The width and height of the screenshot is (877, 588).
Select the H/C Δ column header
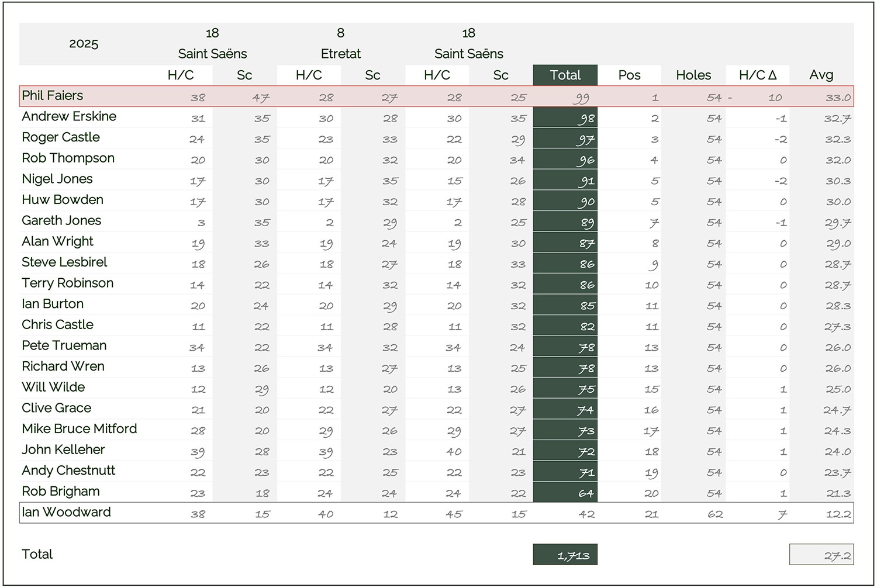tap(758, 75)
